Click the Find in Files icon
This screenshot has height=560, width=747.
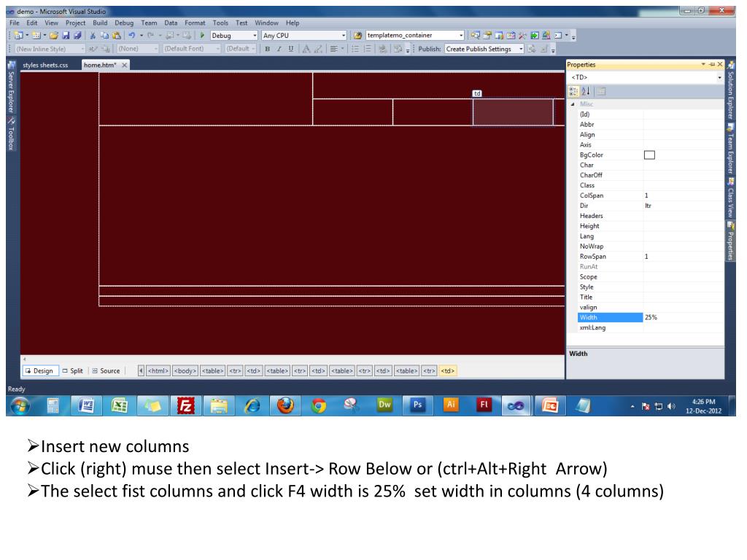[x=357, y=35]
